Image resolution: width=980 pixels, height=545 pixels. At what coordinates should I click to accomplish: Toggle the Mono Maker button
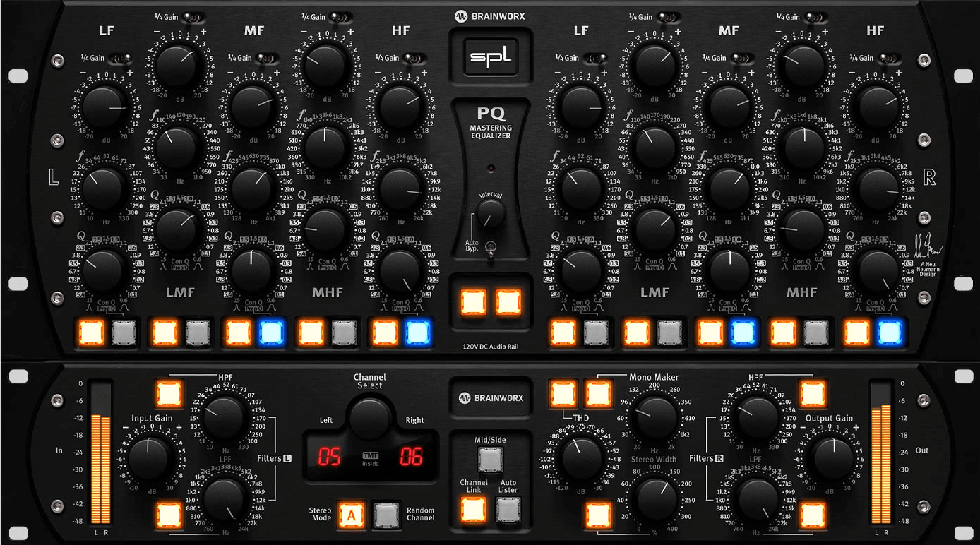click(597, 394)
